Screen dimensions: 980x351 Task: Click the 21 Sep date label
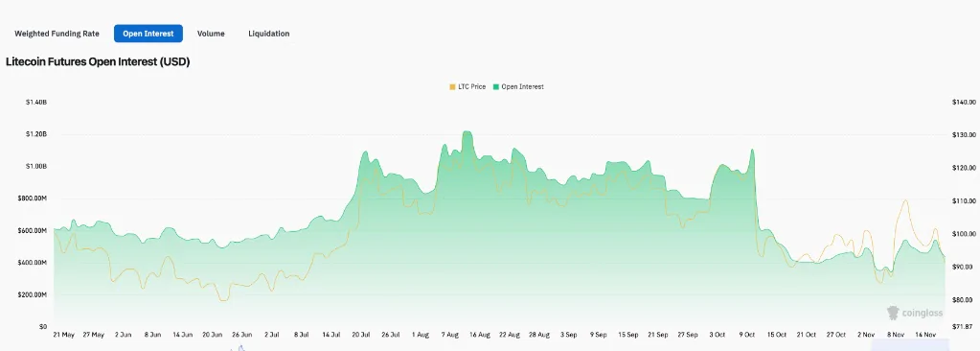(657, 335)
